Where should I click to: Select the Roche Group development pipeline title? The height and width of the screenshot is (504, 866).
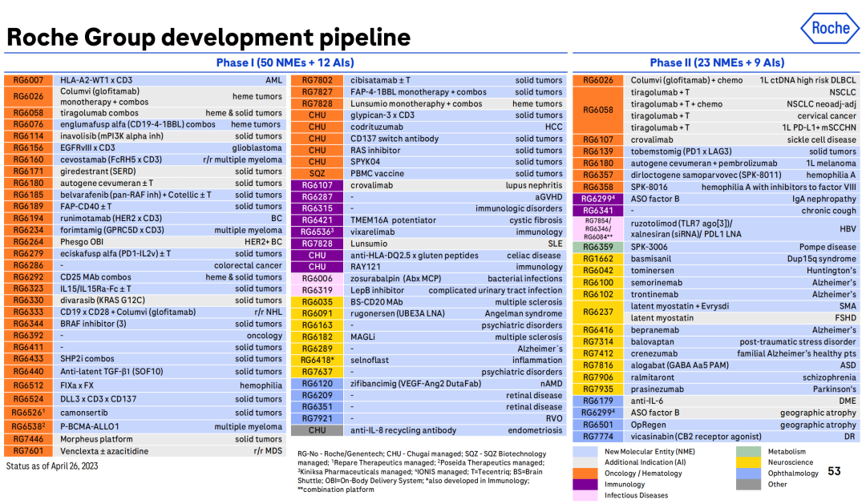click(208, 37)
